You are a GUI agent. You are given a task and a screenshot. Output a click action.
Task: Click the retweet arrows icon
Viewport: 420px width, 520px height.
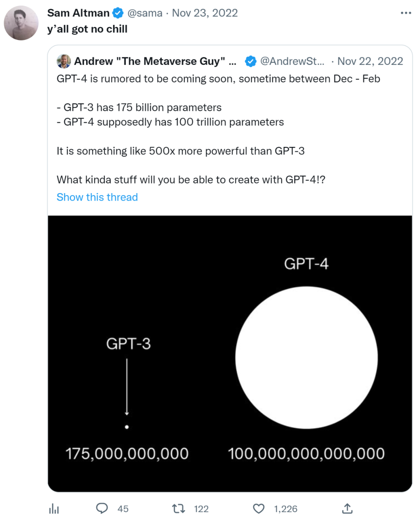[x=178, y=508]
